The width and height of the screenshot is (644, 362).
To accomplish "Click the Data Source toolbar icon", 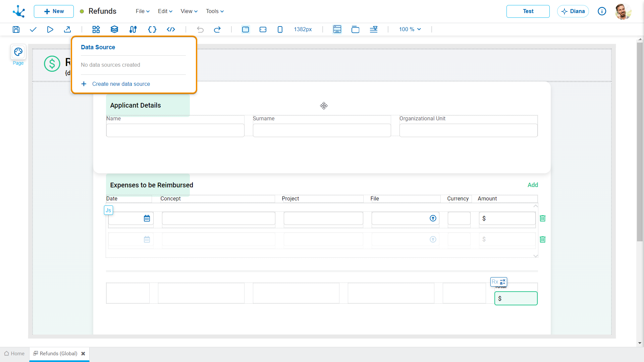I will pyautogui.click(x=133, y=29).
